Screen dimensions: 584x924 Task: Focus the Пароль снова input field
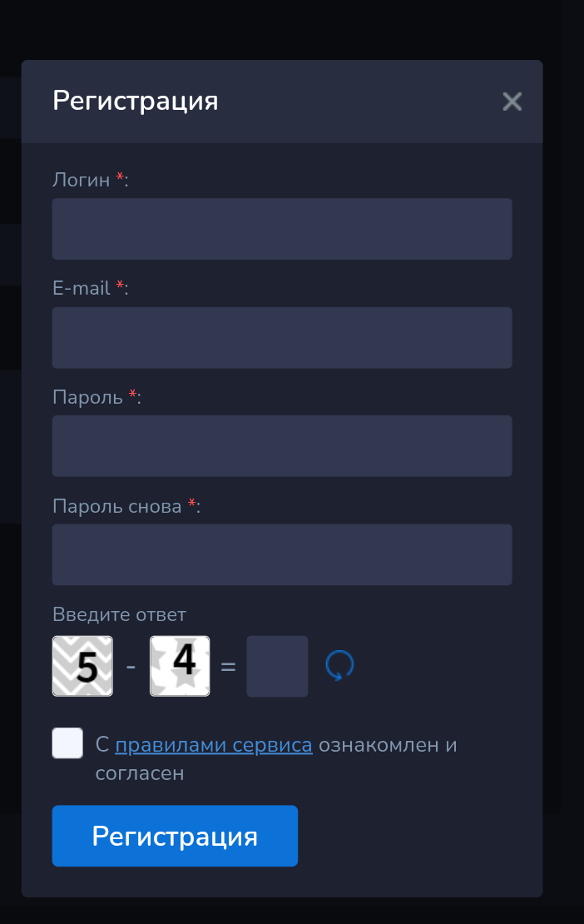tap(281, 554)
